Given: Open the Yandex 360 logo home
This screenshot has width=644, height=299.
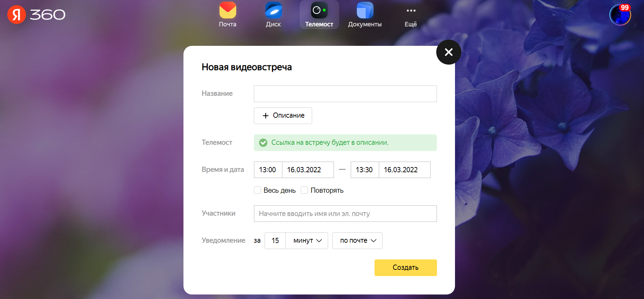Looking at the screenshot, I should (36, 15).
